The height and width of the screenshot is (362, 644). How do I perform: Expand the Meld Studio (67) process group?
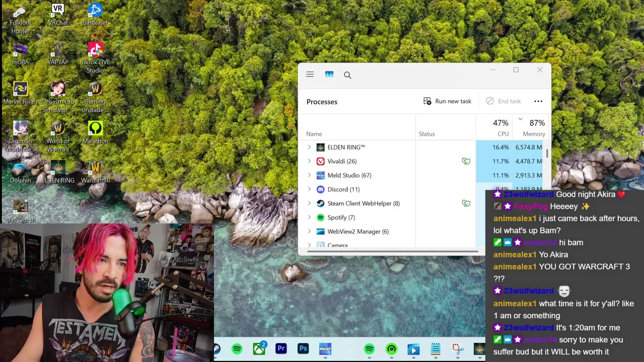pos(309,175)
